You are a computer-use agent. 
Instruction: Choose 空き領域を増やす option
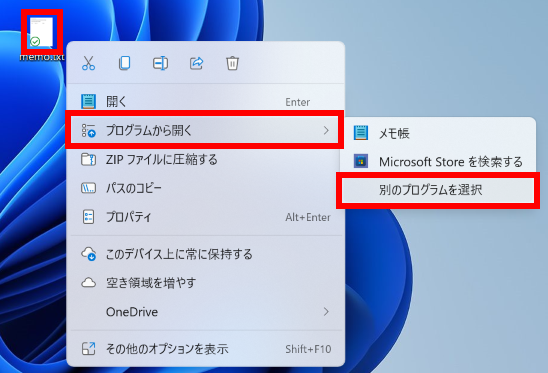click(x=205, y=282)
